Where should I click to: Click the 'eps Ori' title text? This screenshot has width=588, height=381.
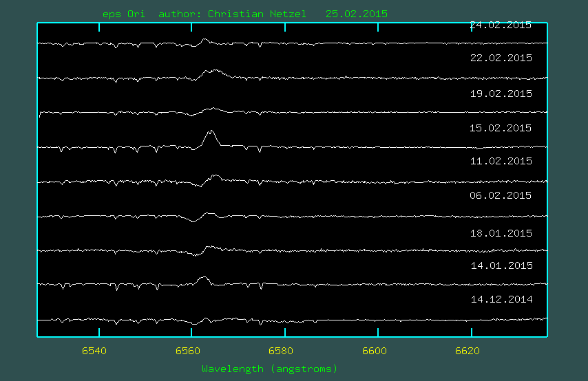click(123, 14)
